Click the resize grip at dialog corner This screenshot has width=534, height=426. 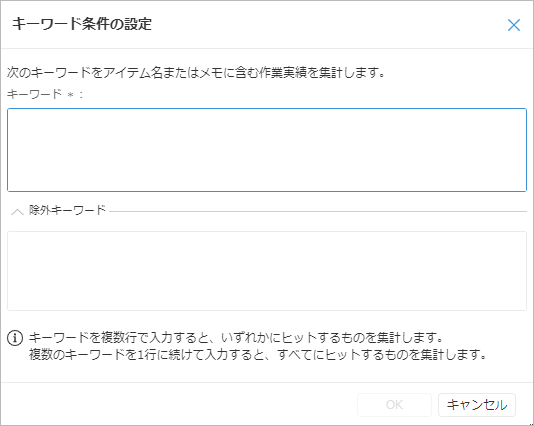[x=531, y=423]
